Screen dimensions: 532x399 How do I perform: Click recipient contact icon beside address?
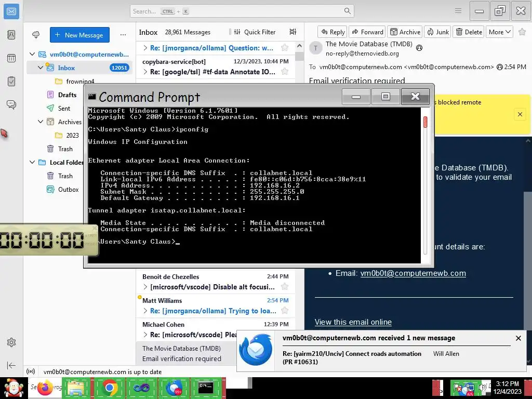click(x=499, y=67)
